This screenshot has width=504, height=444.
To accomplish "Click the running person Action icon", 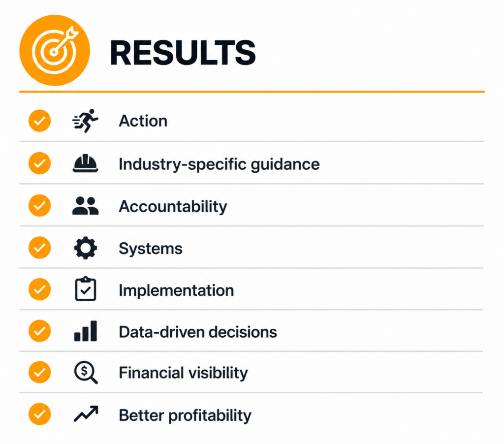I will tap(85, 121).
